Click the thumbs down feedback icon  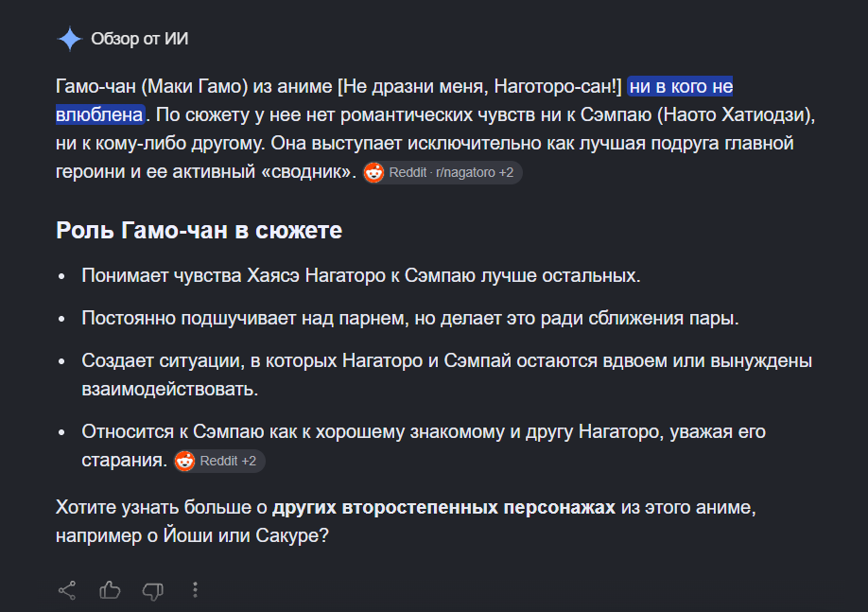pyautogui.click(x=153, y=591)
